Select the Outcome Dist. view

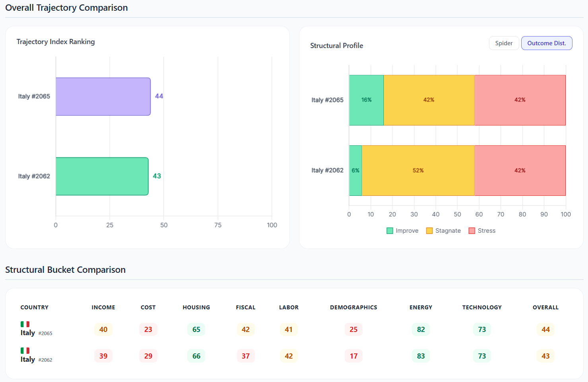[546, 43]
